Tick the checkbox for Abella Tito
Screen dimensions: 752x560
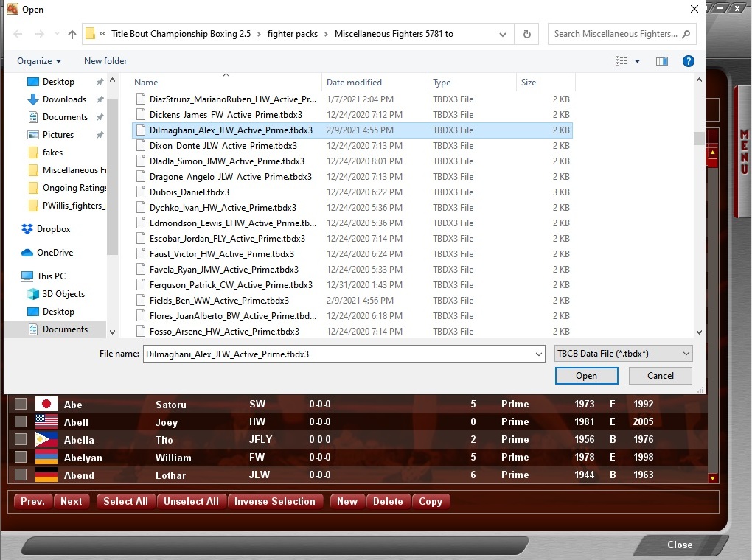click(x=21, y=439)
